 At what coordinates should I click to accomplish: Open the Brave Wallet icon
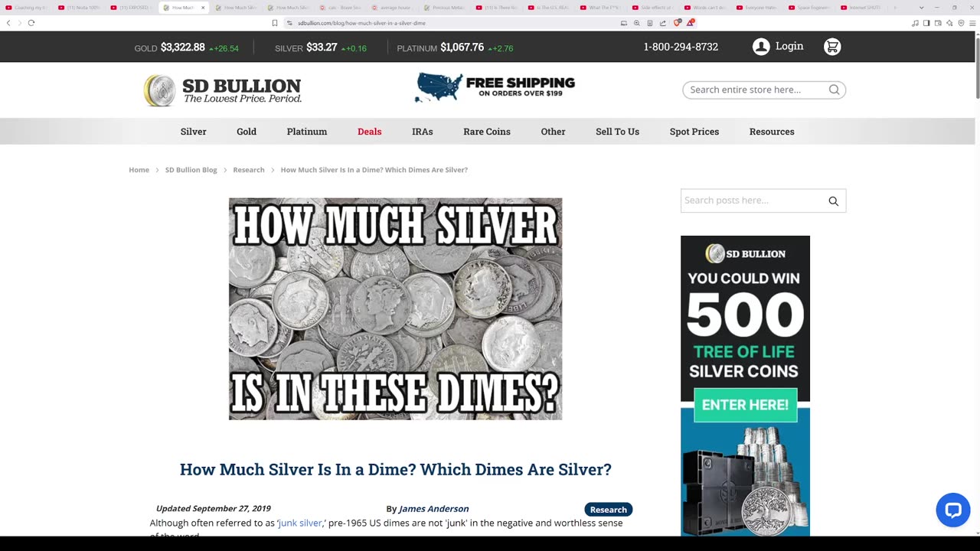(938, 23)
